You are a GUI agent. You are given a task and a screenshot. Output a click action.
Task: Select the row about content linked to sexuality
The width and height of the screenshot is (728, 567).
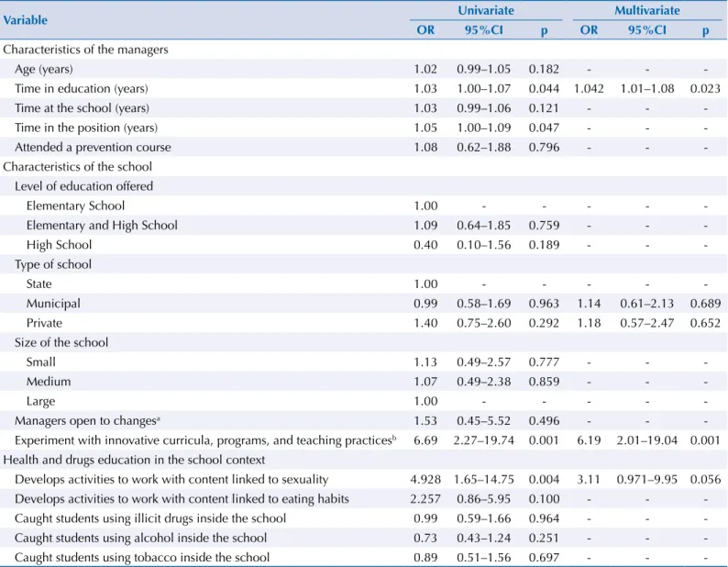click(x=171, y=479)
